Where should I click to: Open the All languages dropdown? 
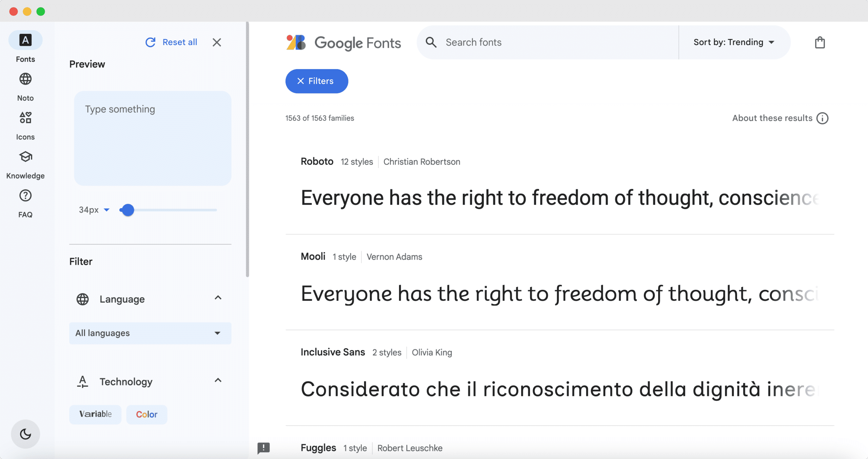150,333
